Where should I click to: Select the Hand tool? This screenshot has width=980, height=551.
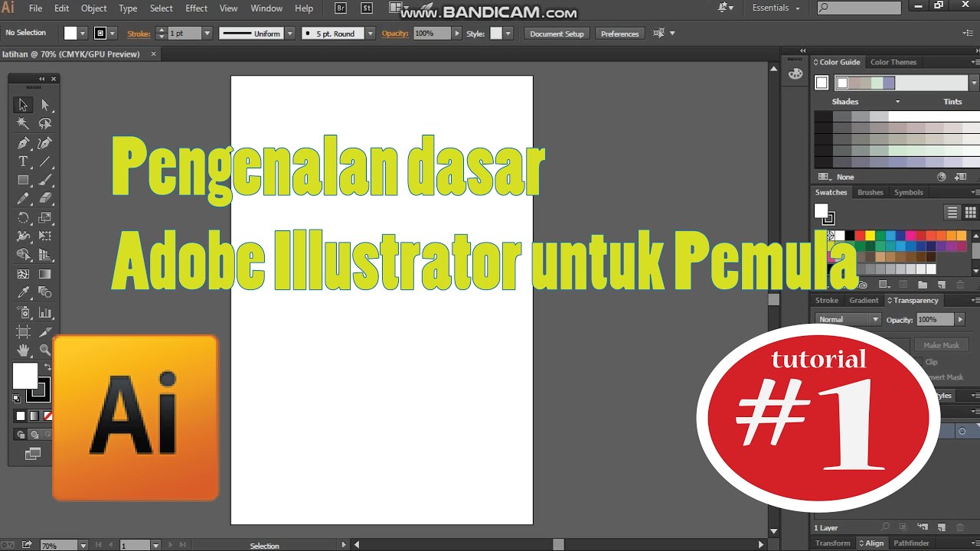(x=24, y=350)
